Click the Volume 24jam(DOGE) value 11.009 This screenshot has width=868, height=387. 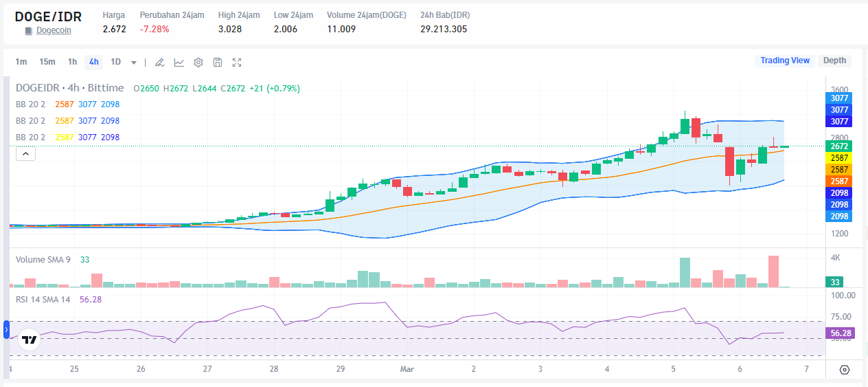[x=341, y=30]
